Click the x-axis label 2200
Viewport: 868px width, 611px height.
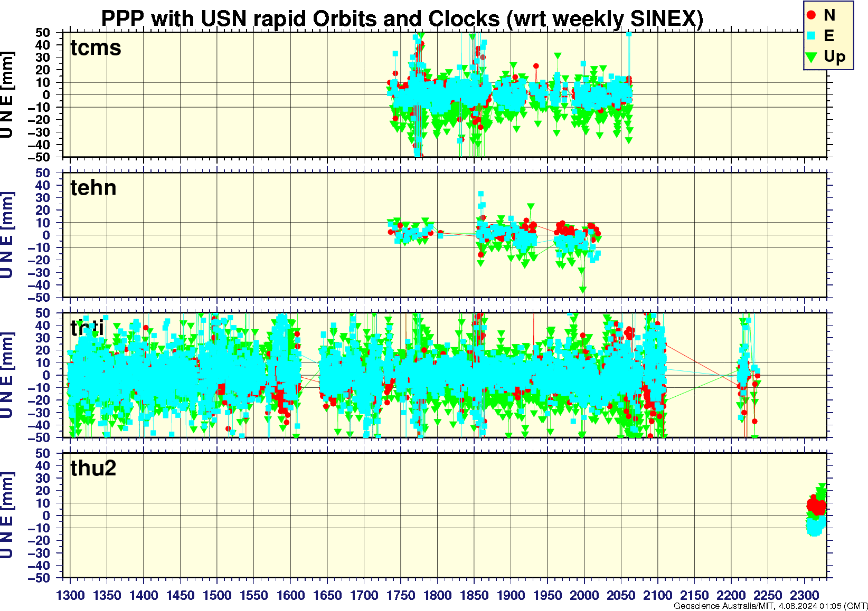pyautogui.click(x=731, y=595)
